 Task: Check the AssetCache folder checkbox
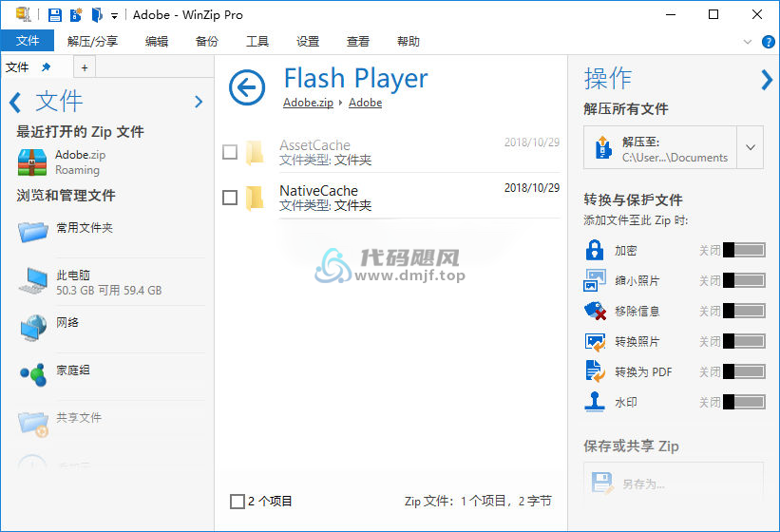229,152
